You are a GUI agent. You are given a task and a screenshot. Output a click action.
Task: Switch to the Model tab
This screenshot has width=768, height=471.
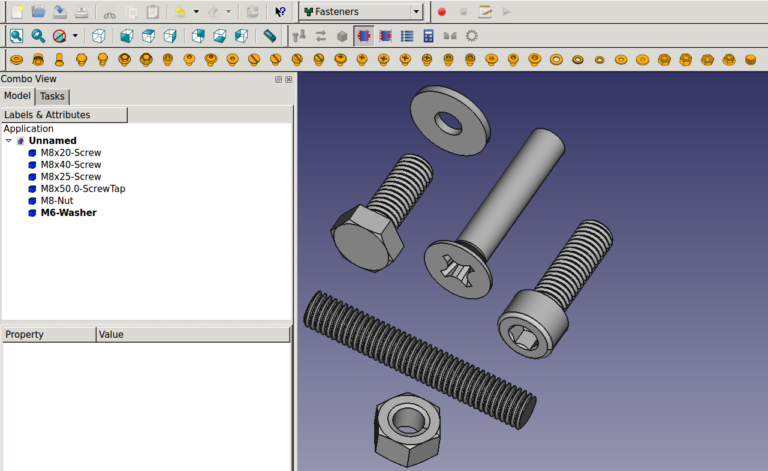click(17, 95)
